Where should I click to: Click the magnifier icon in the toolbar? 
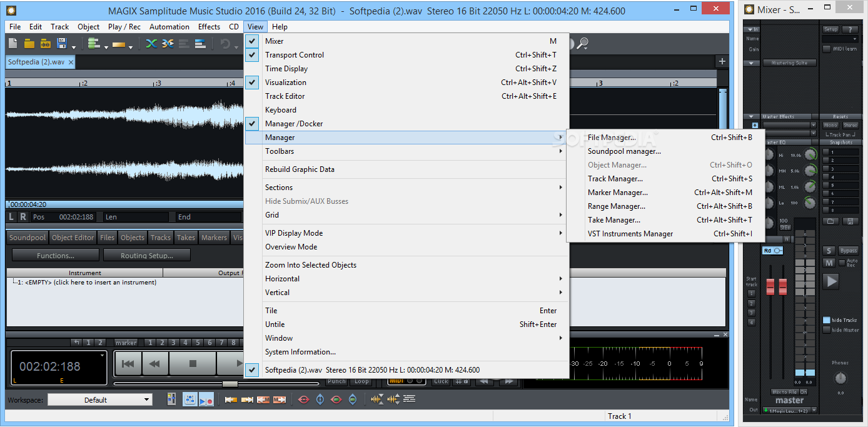[583, 43]
